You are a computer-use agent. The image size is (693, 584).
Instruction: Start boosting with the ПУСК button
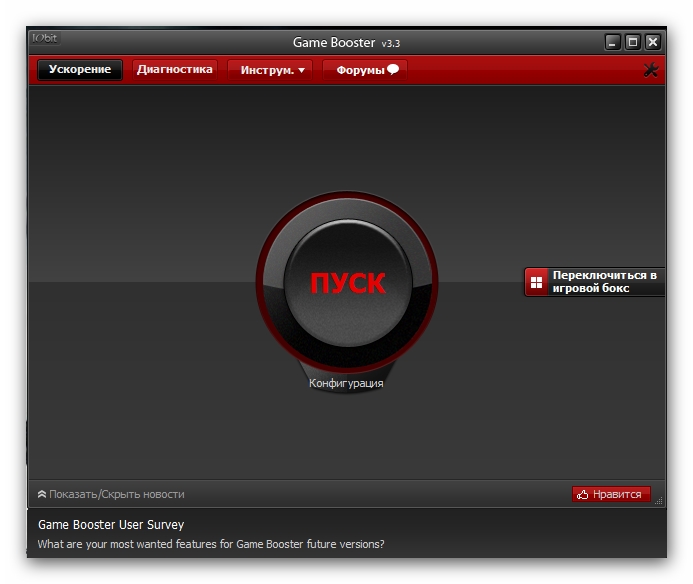click(x=347, y=283)
